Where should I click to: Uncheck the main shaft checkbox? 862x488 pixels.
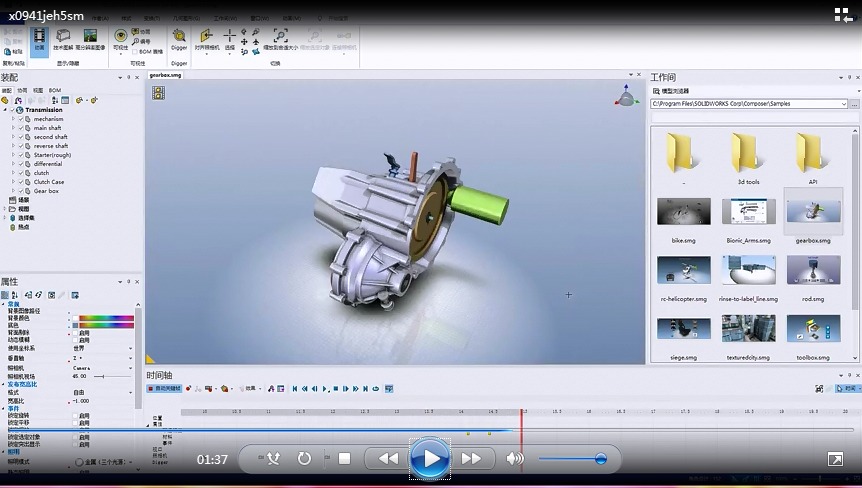click(x=22, y=128)
